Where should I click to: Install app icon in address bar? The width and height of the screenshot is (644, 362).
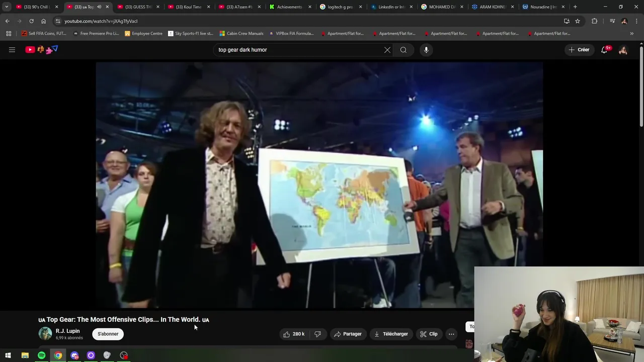tap(567, 21)
